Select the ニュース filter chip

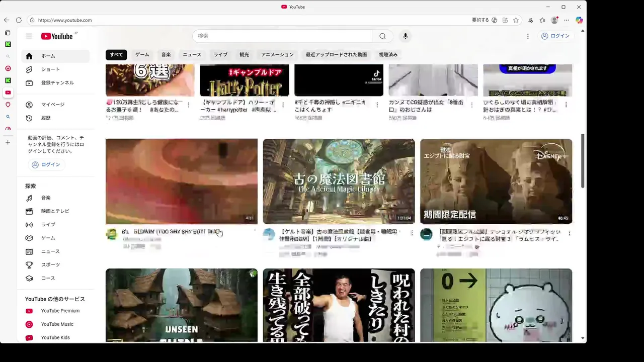coord(192,54)
